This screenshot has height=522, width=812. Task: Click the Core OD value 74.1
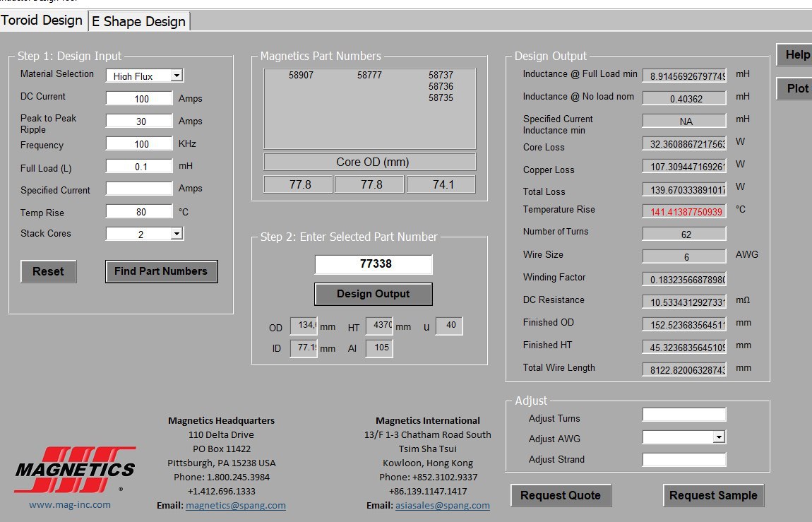pos(441,185)
